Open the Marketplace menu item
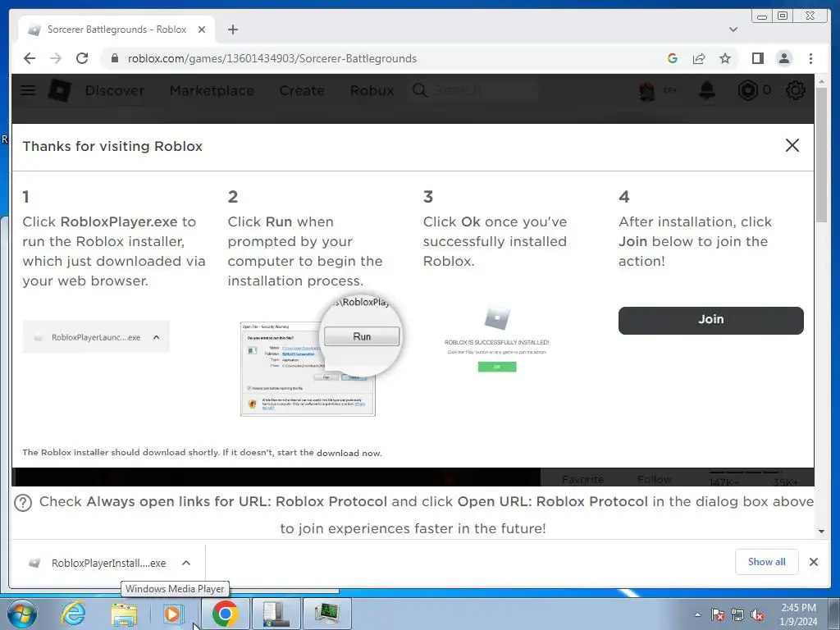The height and width of the screenshot is (630, 840). point(212,90)
